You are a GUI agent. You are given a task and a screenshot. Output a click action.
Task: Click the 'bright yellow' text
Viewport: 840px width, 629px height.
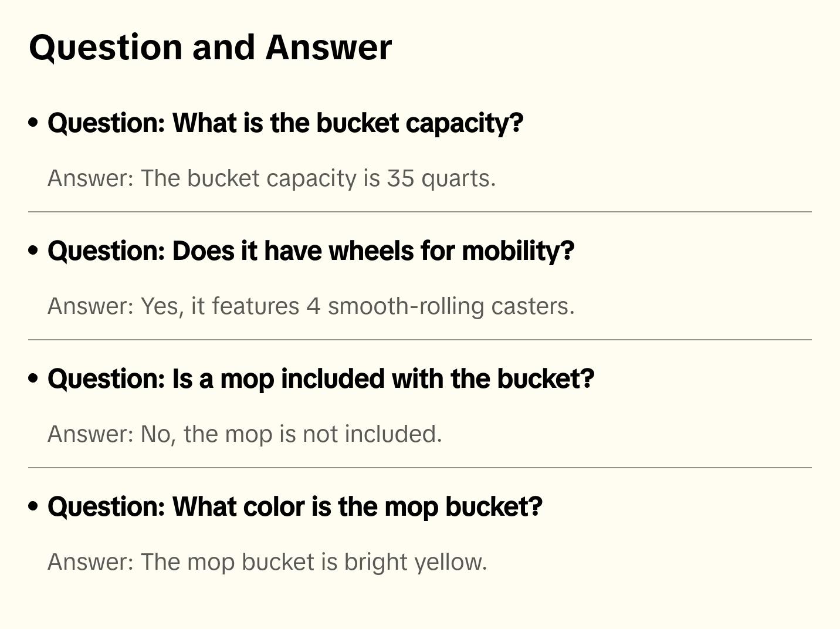(415, 562)
